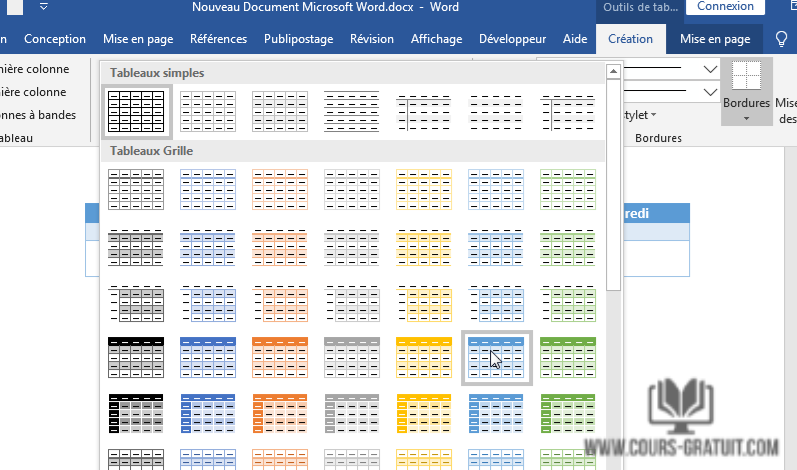Click the gallery scrollbar up arrow
Image resolution: width=797 pixels, height=470 pixels.
pos(614,71)
